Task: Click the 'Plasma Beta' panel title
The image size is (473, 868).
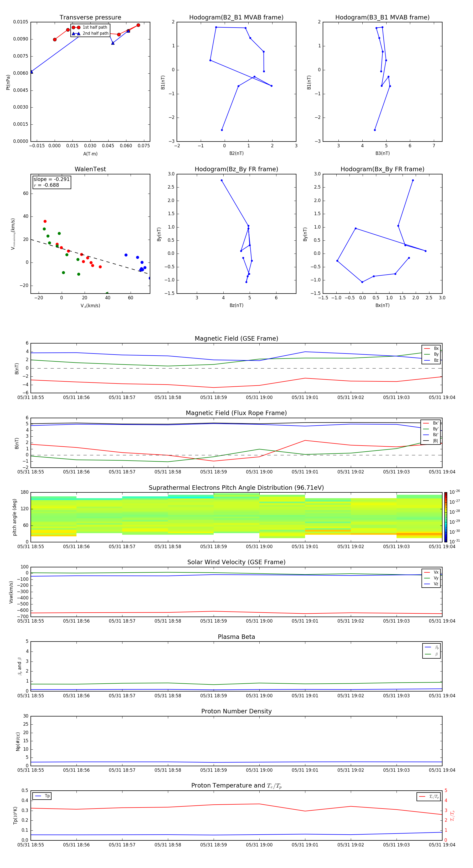Action: (x=236, y=637)
